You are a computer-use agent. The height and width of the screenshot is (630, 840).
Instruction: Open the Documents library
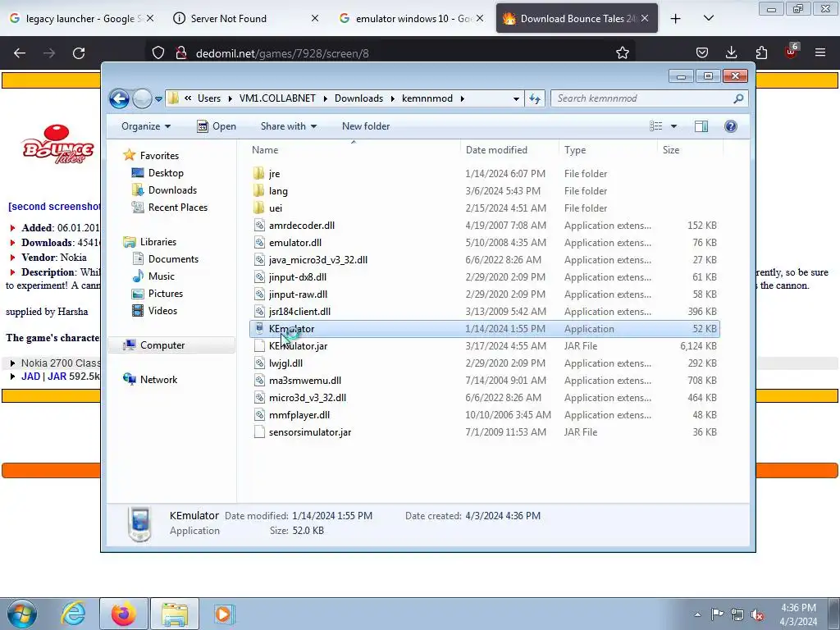click(173, 259)
